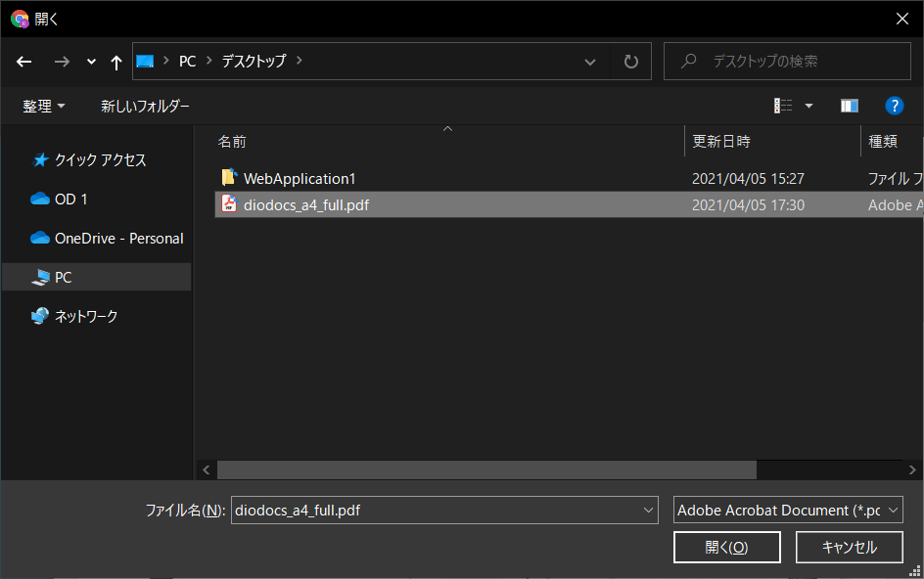
Task: Close the 開く dialog
Action: pyautogui.click(x=902, y=19)
